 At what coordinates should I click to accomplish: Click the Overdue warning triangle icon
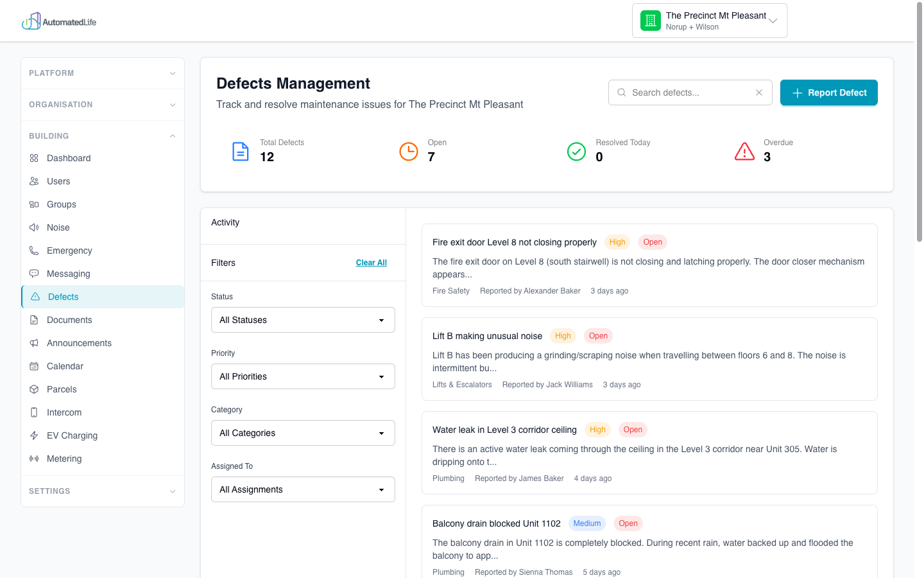click(x=744, y=152)
